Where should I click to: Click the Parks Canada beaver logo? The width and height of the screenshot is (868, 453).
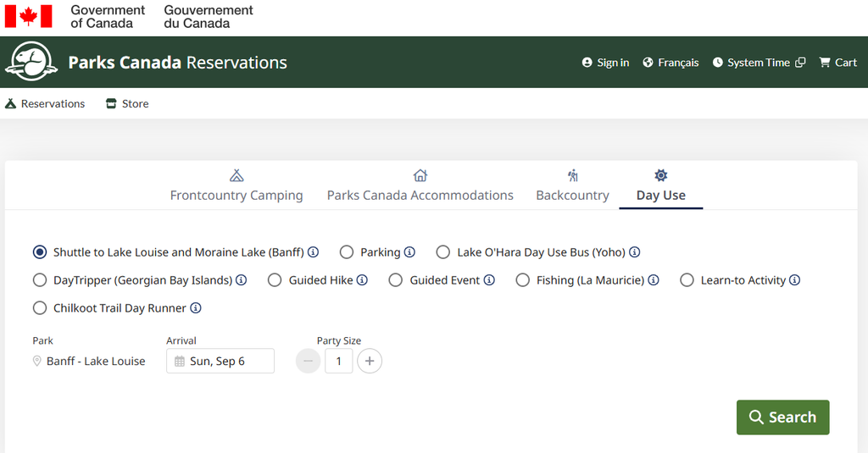pos(31,62)
